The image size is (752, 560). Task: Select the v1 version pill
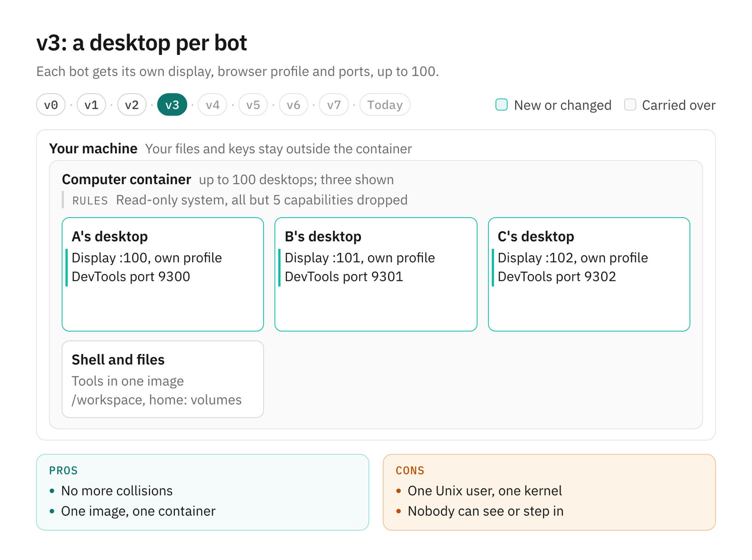tap(91, 105)
